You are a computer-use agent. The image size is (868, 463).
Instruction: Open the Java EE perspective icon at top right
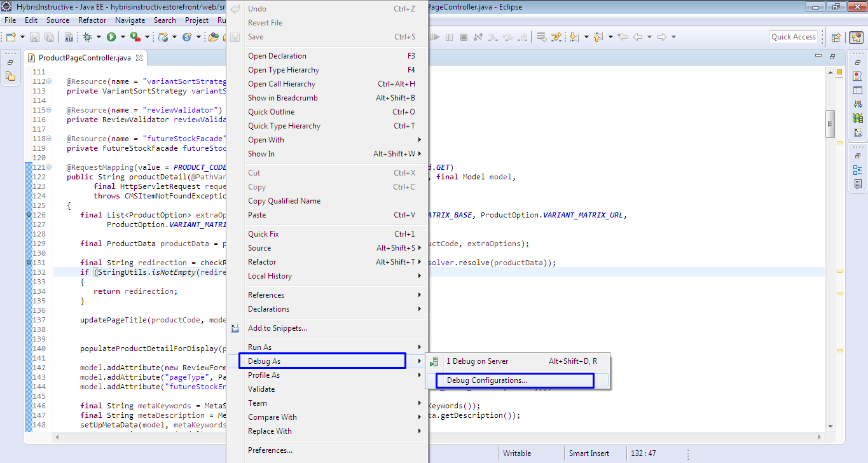pyautogui.click(x=857, y=37)
